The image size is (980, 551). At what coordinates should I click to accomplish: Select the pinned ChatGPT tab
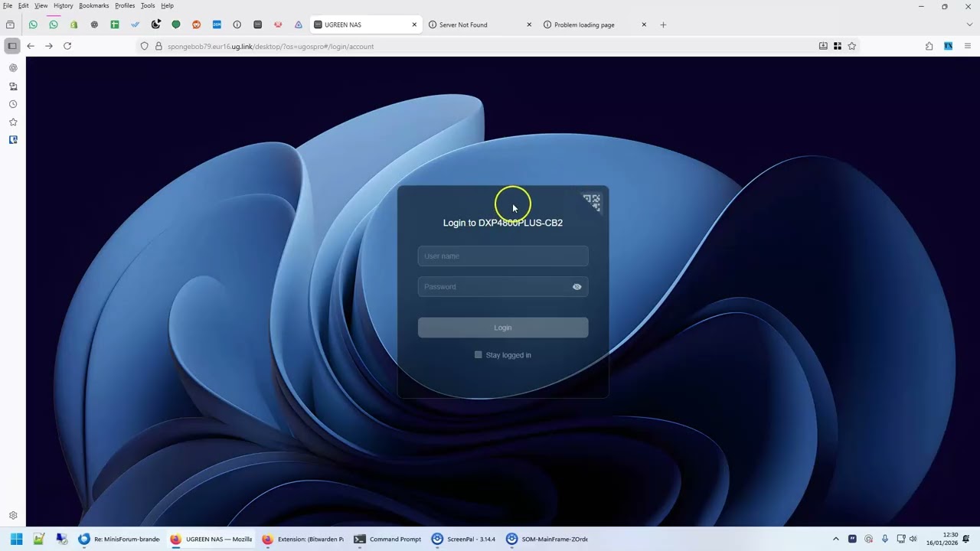(x=94, y=24)
